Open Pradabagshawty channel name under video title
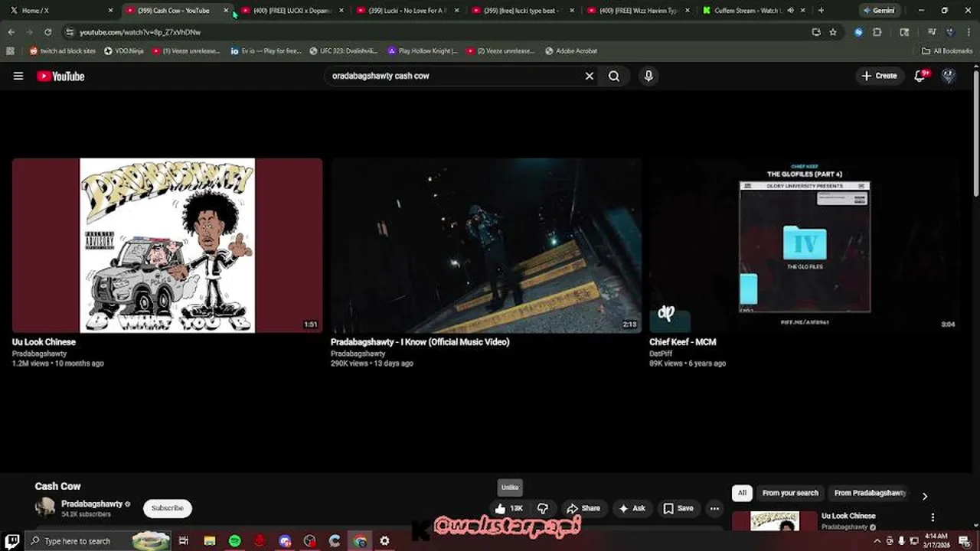980x551 pixels. tap(92, 504)
